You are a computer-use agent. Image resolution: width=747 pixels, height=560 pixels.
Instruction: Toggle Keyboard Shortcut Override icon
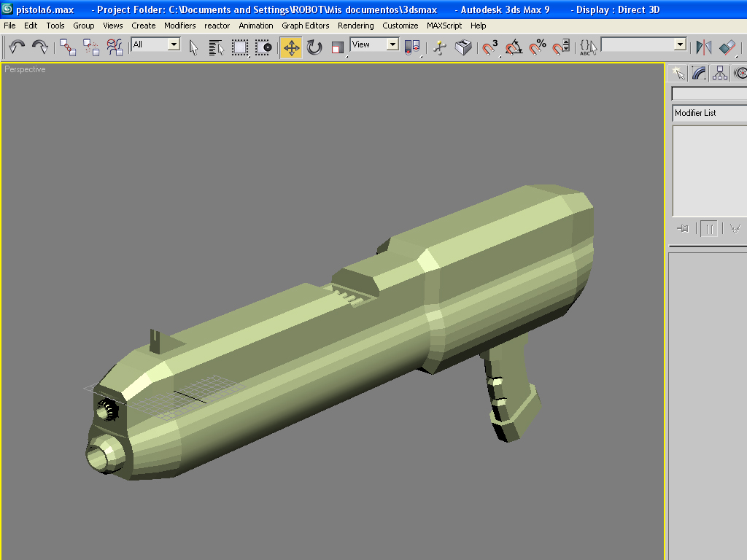tap(463, 47)
